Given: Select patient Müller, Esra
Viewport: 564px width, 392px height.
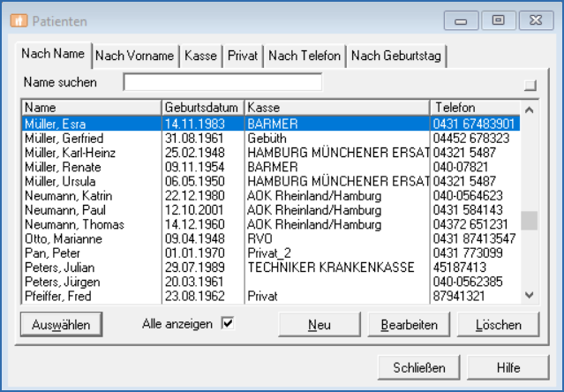Looking at the screenshot, I should (271, 124).
